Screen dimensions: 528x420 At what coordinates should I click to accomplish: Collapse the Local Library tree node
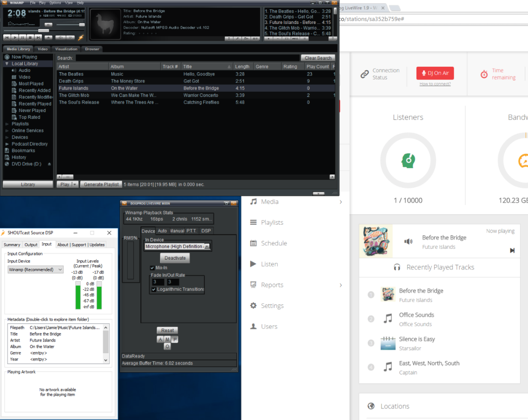(7, 64)
